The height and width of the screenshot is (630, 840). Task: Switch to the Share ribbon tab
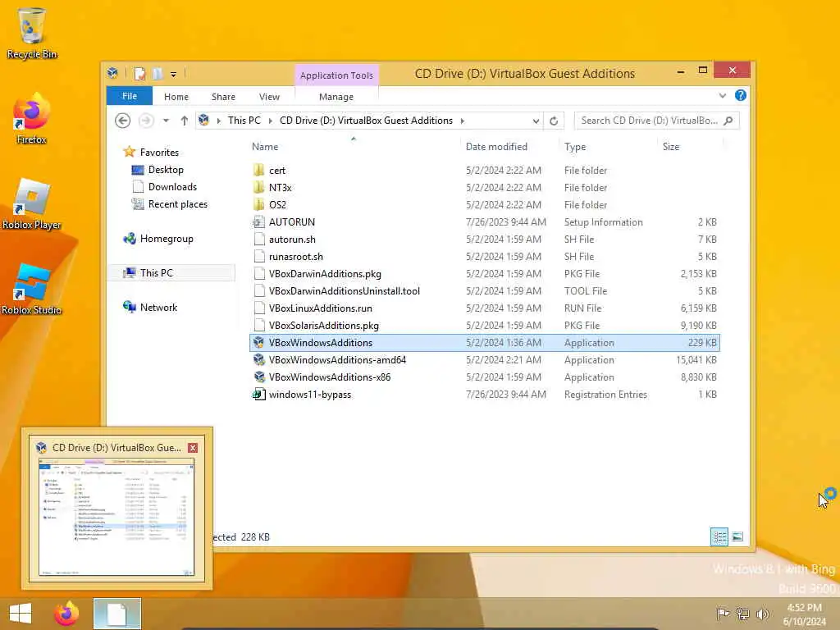223,97
